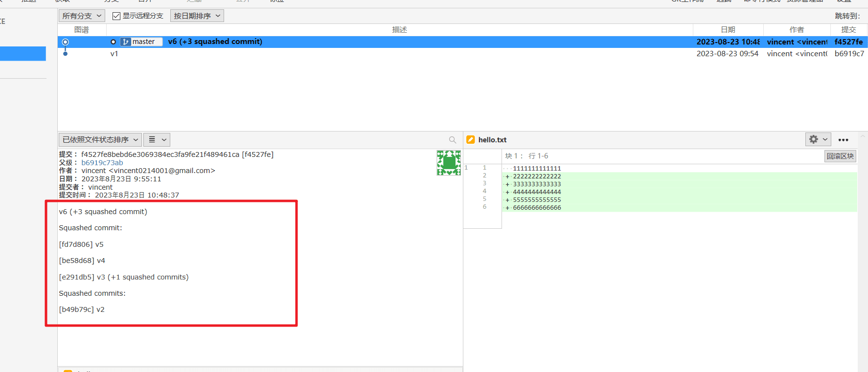The width and height of the screenshot is (868, 372).
Task: Toggle the 显示远程分支 checkbox
Action: (x=116, y=16)
